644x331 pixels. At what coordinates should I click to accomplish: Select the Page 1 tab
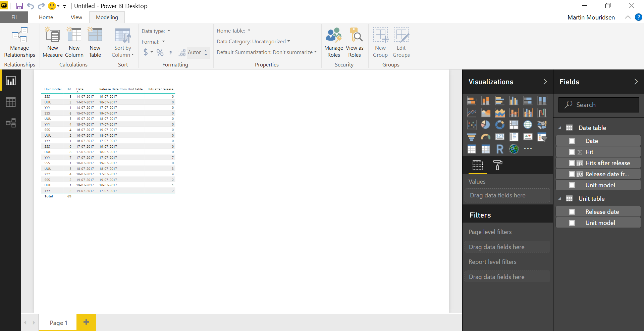(x=58, y=323)
